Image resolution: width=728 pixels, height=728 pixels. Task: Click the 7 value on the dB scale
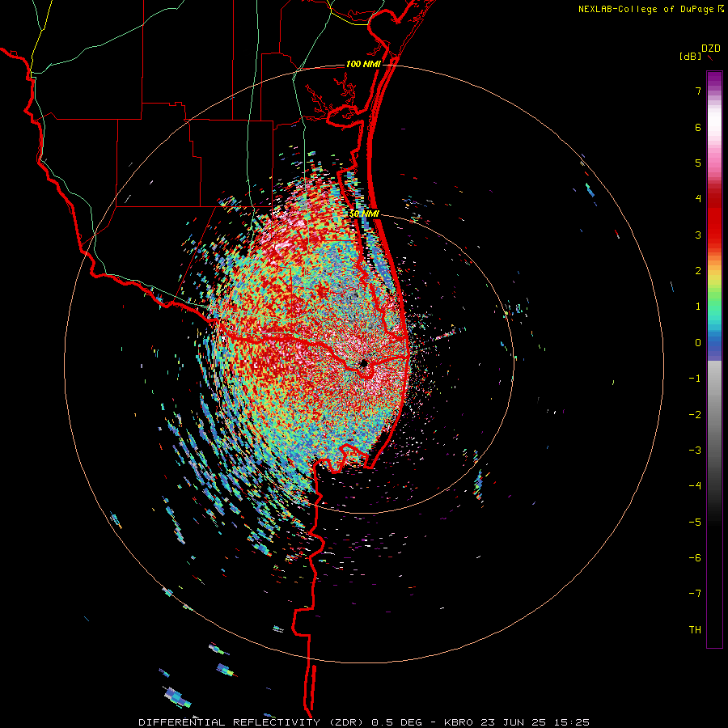[698, 91]
